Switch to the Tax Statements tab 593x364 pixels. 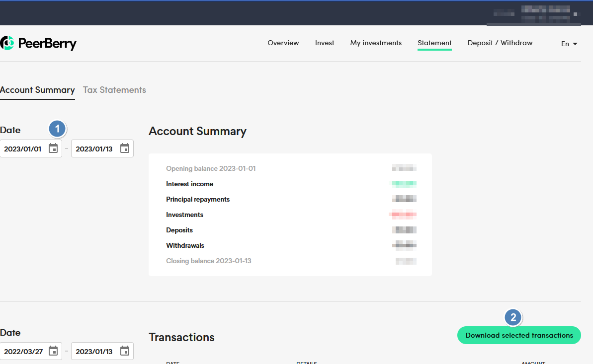(114, 90)
